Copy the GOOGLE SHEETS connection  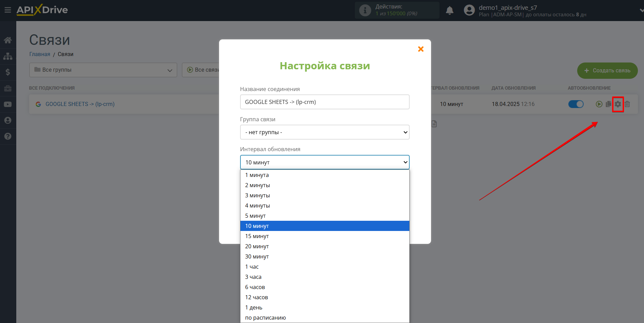608,104
